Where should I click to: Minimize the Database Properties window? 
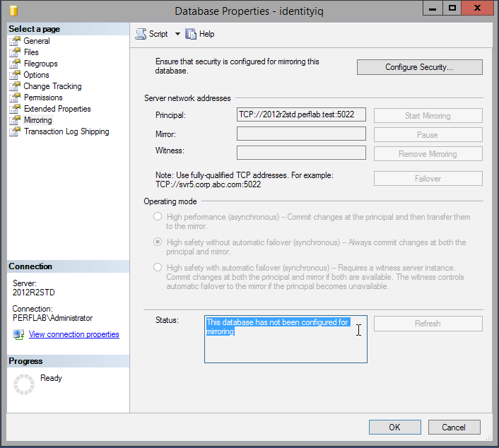tap(433, 8)
